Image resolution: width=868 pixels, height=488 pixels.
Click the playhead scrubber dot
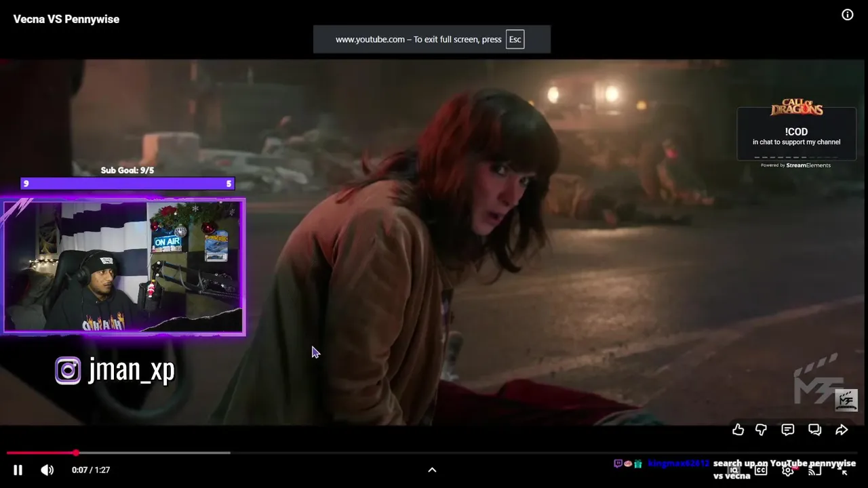pos(76,453)
